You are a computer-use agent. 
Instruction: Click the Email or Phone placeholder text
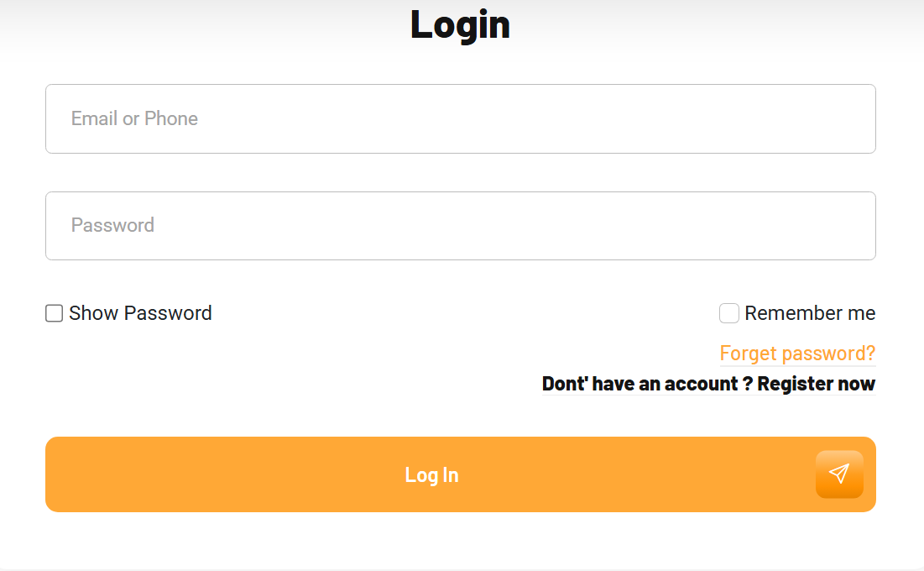134,118
